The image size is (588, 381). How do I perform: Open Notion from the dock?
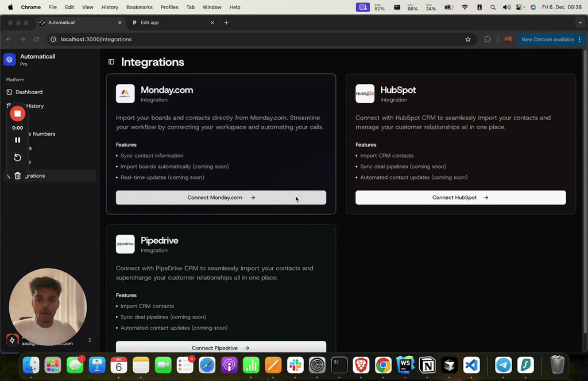(x=427, y=365)
